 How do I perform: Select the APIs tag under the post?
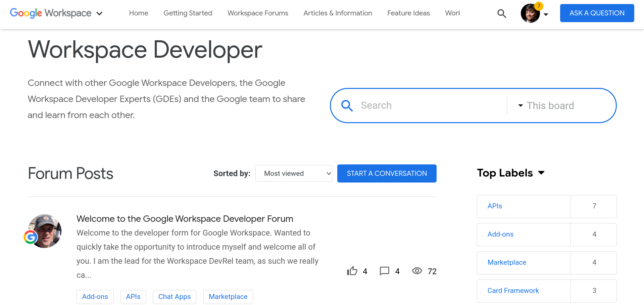(133, 297)
